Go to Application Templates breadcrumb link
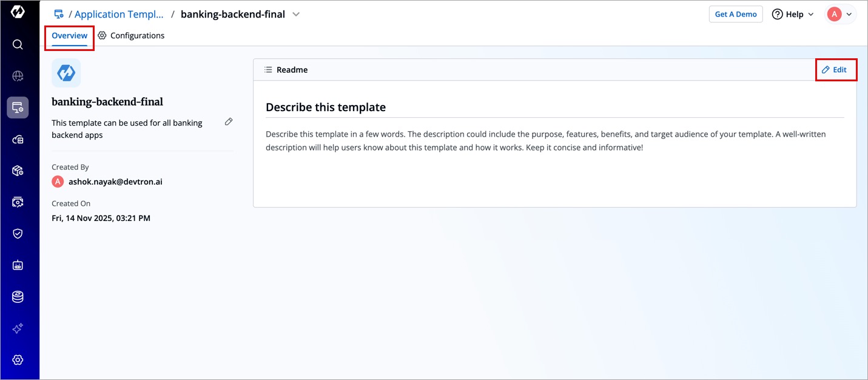 point(119,14)
